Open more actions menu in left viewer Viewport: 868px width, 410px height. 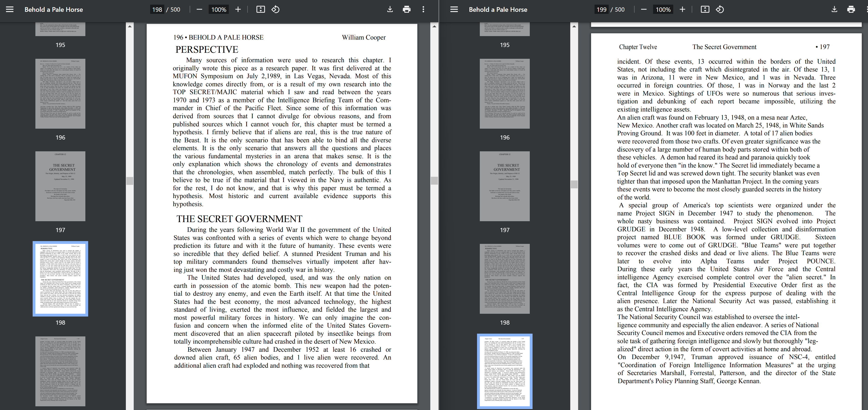tap(423, 9)
